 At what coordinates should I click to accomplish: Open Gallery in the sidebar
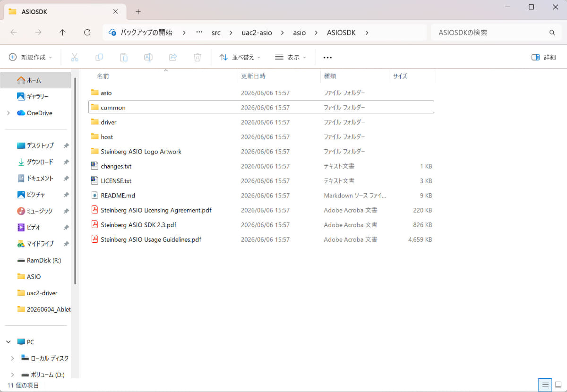coord(37,96)
